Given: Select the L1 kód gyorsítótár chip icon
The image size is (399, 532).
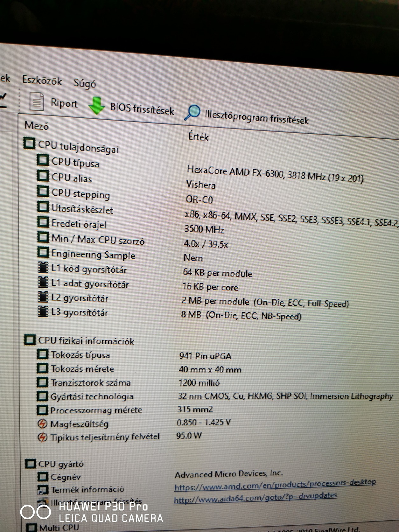Looking at the screenshot, I should pyautogui.click(x=43, y=267).
